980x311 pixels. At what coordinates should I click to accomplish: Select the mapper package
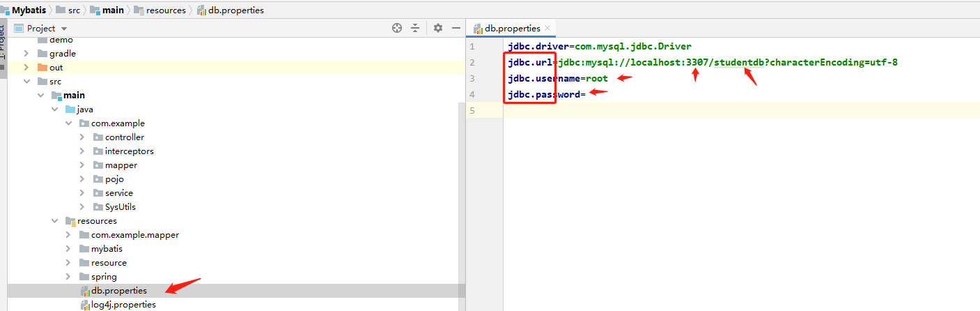(121, 165)
